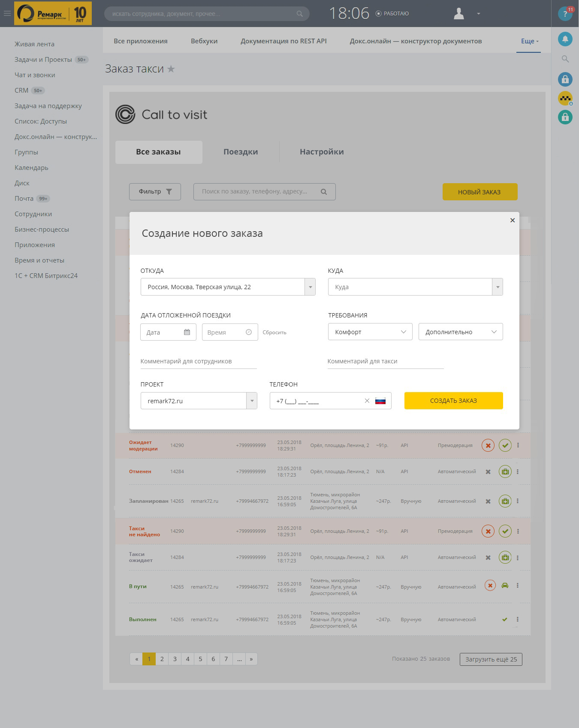Open the Комфорт requirements dropdown
Screen dimensions: 579x728
370,332
